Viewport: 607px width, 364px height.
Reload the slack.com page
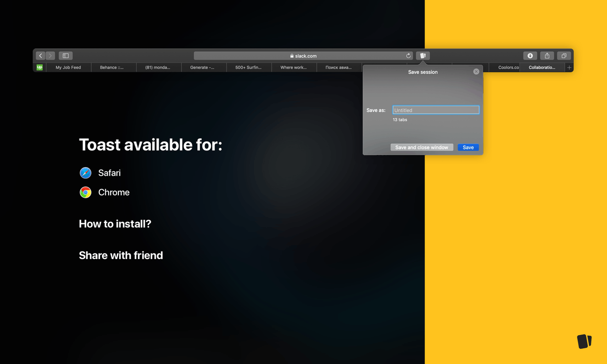408,56
